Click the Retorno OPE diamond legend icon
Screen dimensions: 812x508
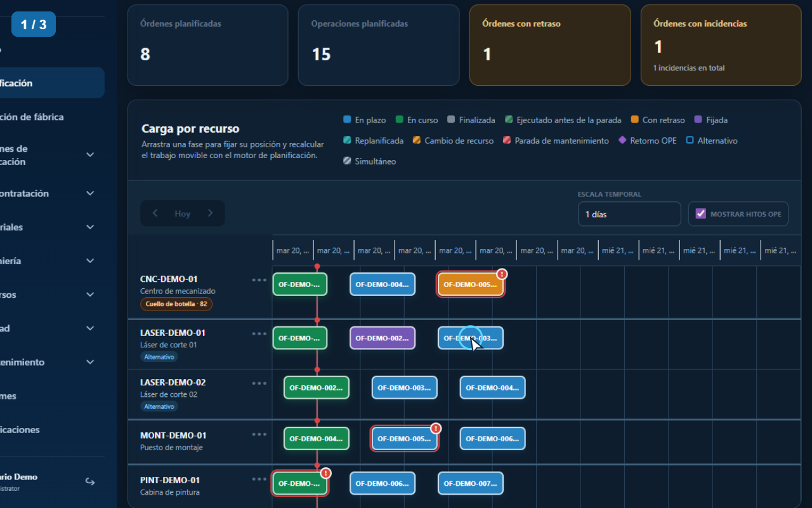(x=622, y=141)
